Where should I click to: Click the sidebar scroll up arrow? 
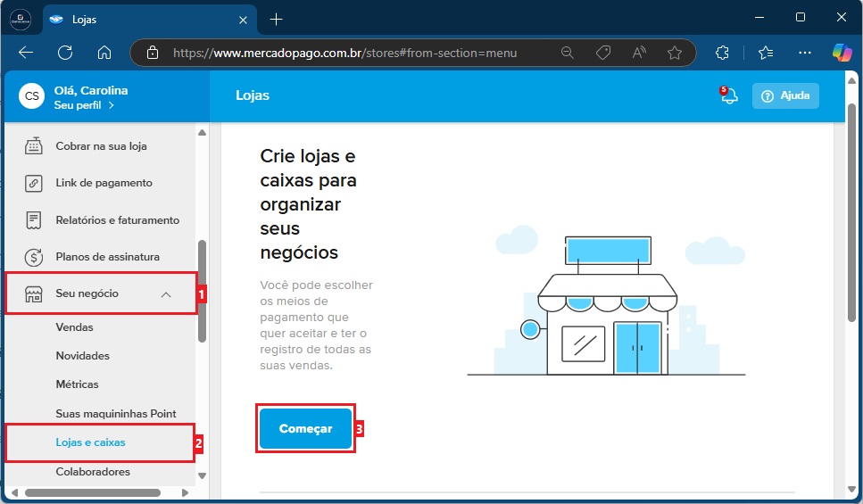[202, 133]
